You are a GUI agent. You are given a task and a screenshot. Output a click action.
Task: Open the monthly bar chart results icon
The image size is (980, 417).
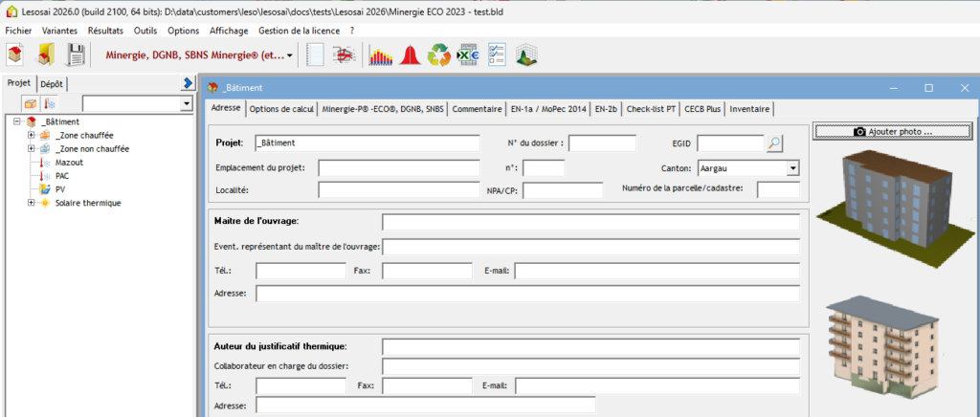pos(381,55)
